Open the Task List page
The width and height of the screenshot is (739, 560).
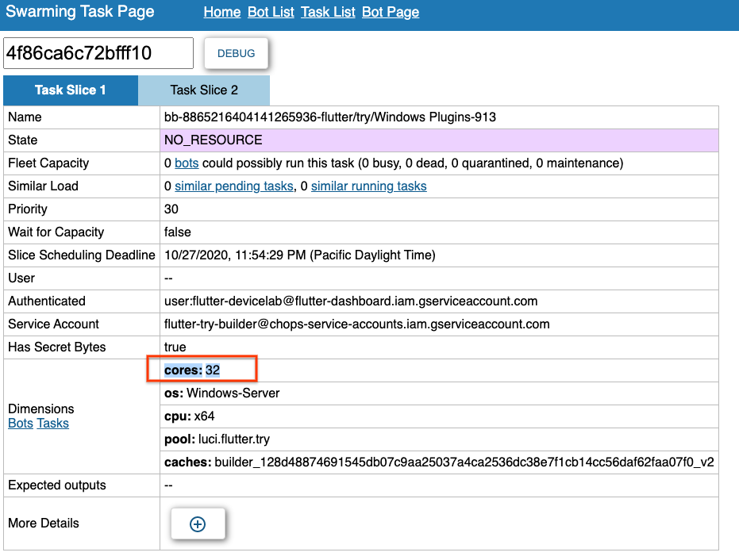[x=328, y=12]
